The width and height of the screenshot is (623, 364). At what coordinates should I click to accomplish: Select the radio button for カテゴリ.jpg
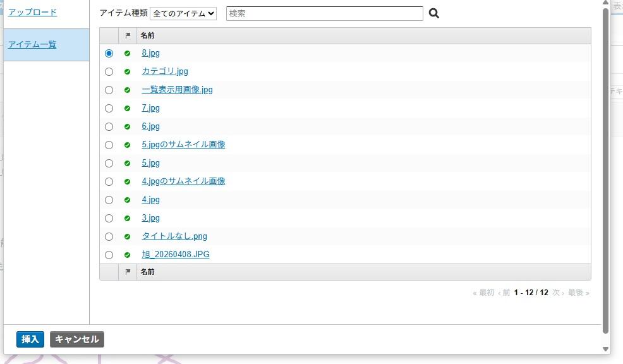point(109,72)
